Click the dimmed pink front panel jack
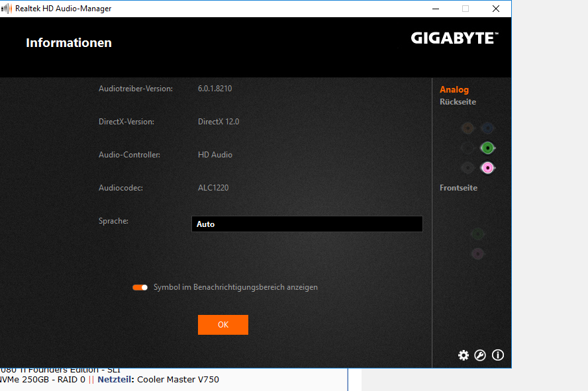Viewport: 588px width, 391px height. pos(477,254)
